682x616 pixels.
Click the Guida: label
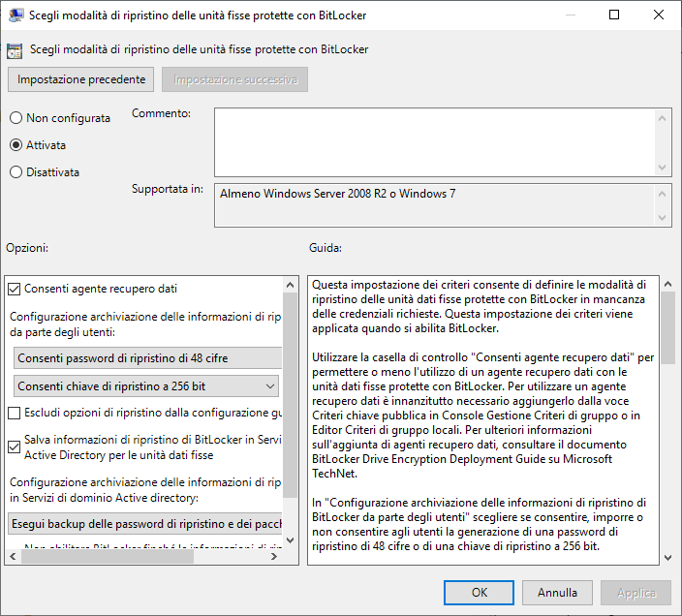(x=325, y=248)
